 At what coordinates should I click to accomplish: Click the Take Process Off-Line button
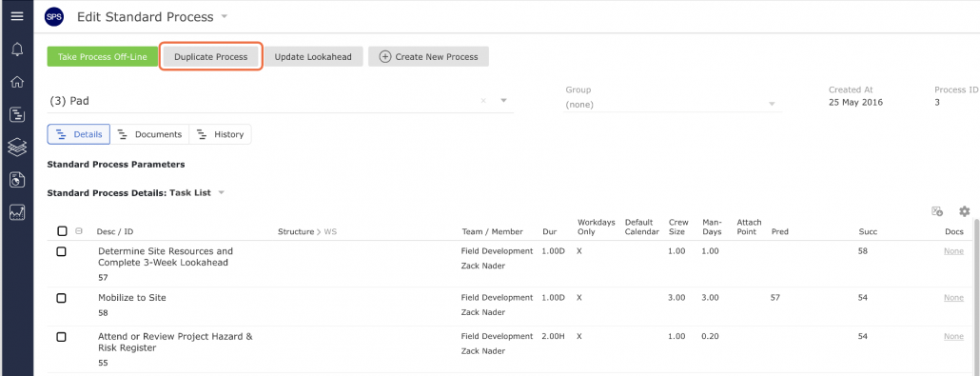point(103,56)
